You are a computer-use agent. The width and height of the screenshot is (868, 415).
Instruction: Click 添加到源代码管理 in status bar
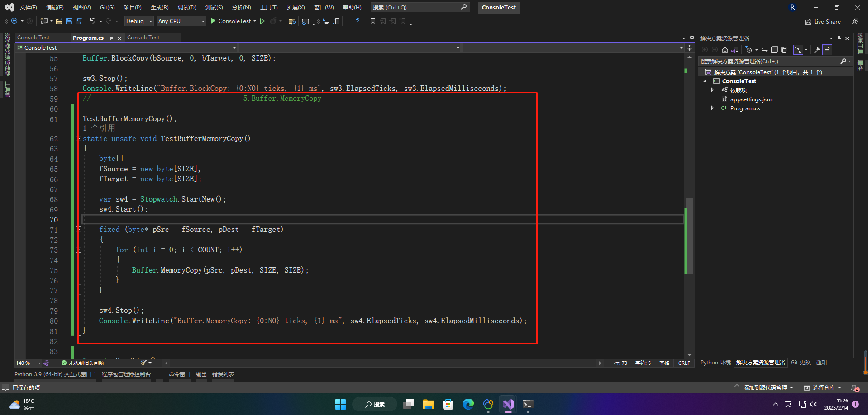764,387
